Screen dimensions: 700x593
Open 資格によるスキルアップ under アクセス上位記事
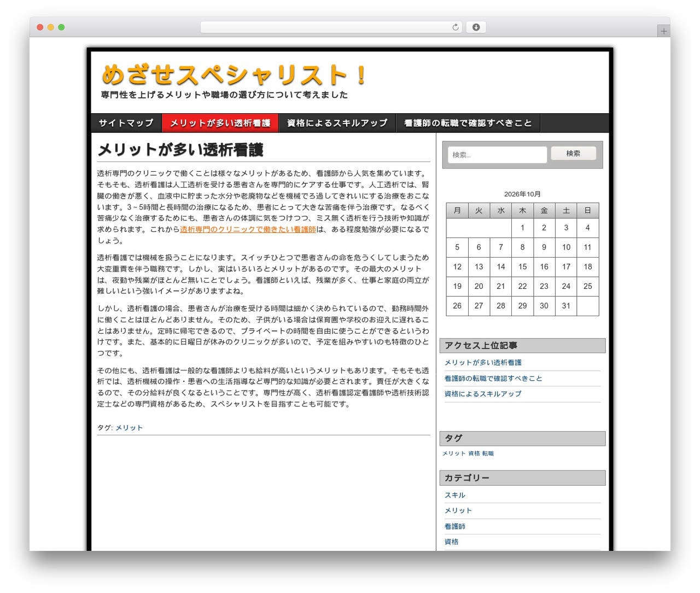[483, 394]
